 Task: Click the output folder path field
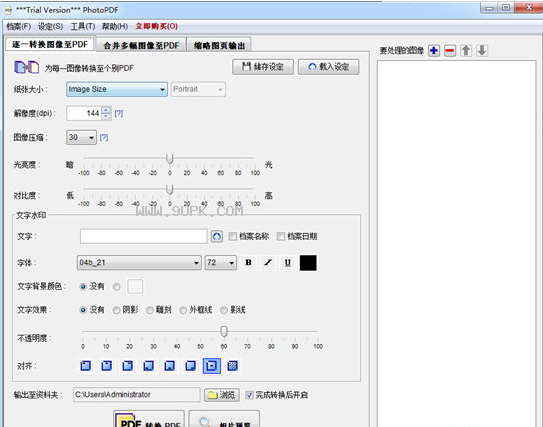pyautogui.click(x=137, y=394)
